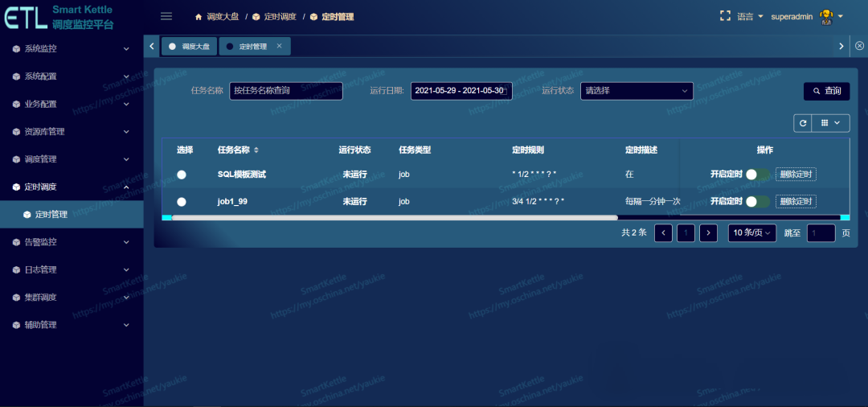Close the 定时管理 tab
Viewport: 868px width, 407px height.
point(280,46)
